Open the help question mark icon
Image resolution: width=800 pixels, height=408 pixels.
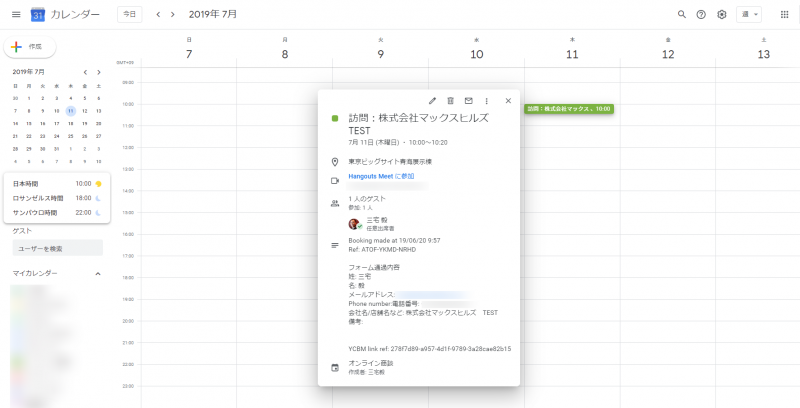click(x=701, y=15)
